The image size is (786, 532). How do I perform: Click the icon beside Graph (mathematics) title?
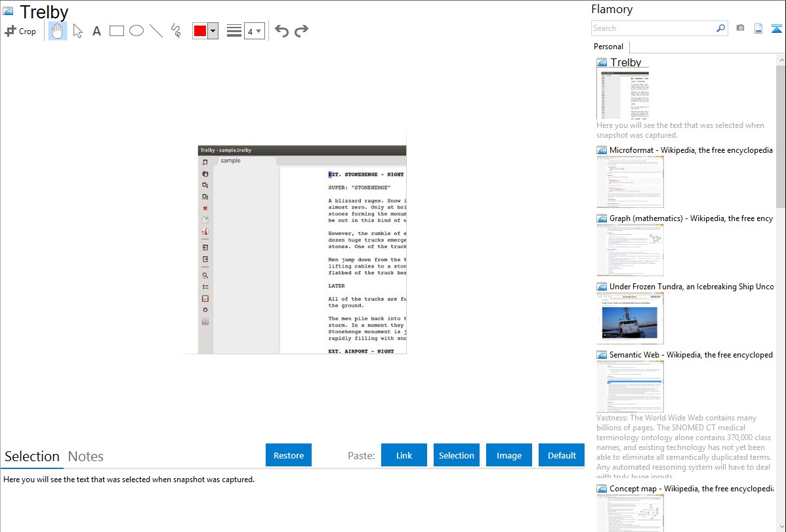tap(602, 218)
